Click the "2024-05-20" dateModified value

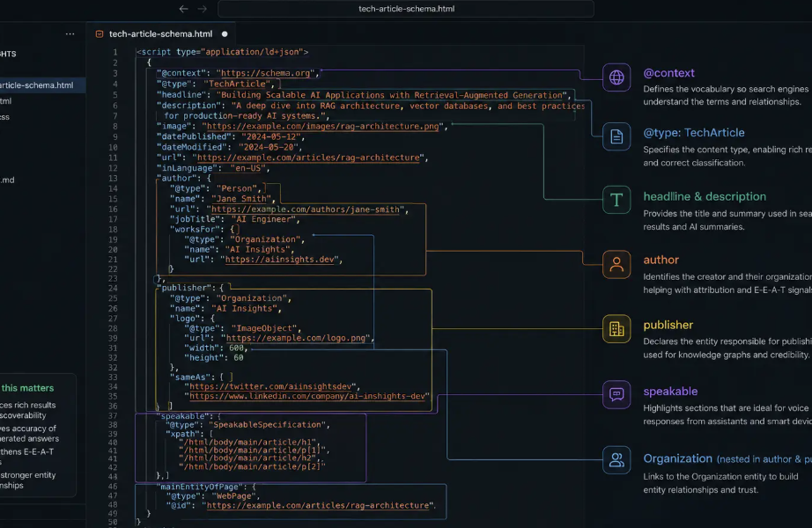click(x=266, y=147)
